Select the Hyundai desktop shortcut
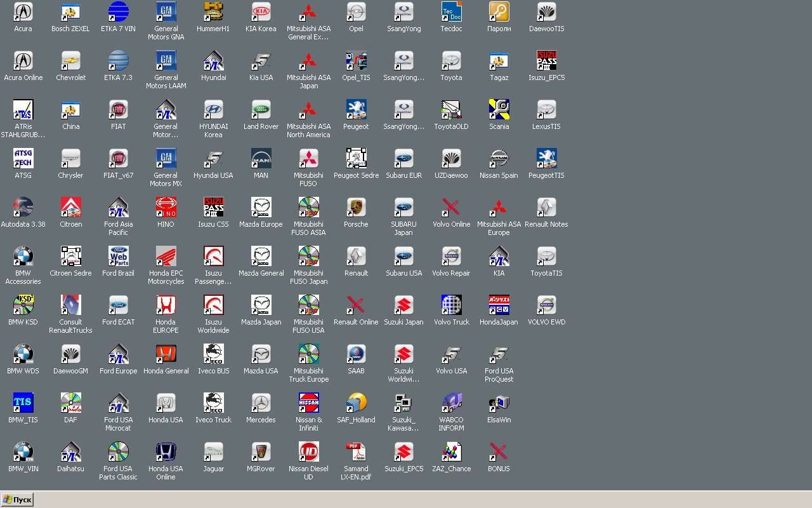 (x=213, y=60)
